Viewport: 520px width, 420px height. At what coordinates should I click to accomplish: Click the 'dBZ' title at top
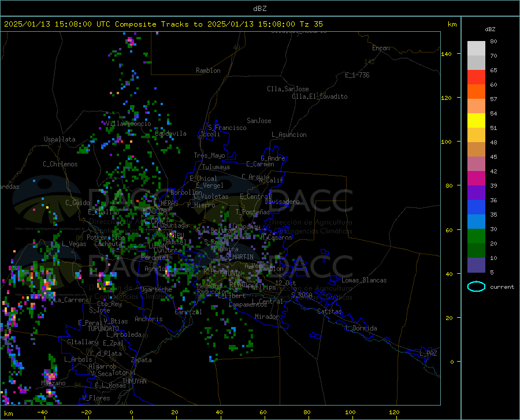point(259,9)
